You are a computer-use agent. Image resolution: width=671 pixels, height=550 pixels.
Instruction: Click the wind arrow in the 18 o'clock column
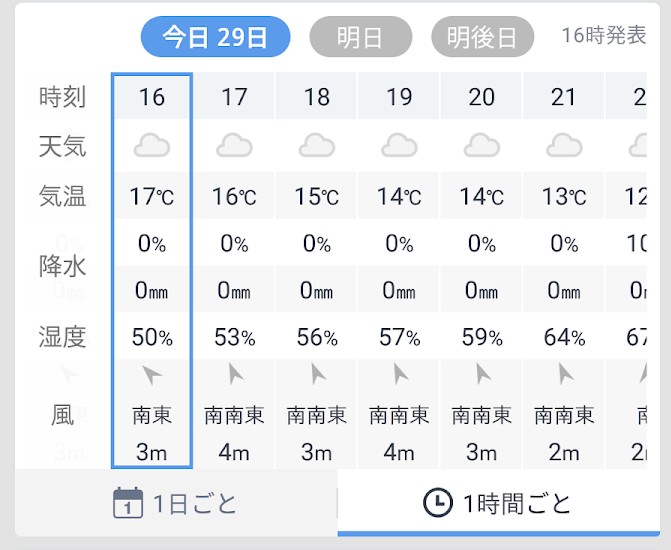(318, 375)
